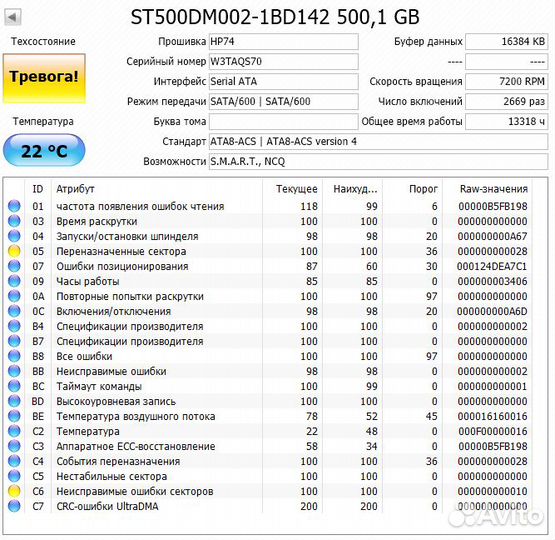Click raw value 00016160016
This screenshot has width=555, height=540.
coord(492,417)
